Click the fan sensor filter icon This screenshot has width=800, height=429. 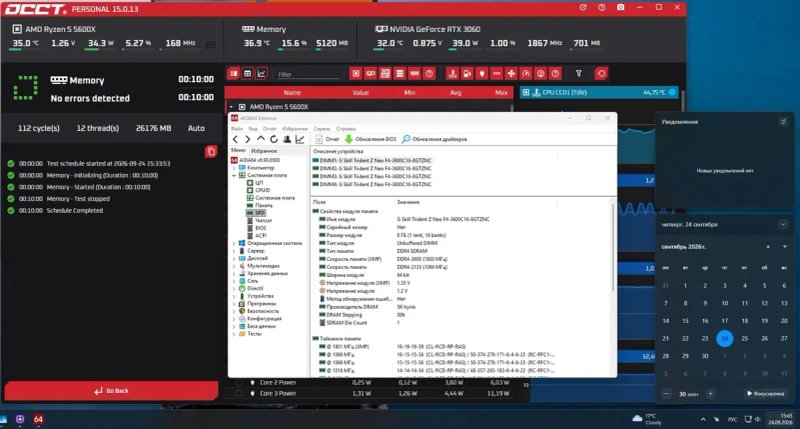tap(511, 74)
